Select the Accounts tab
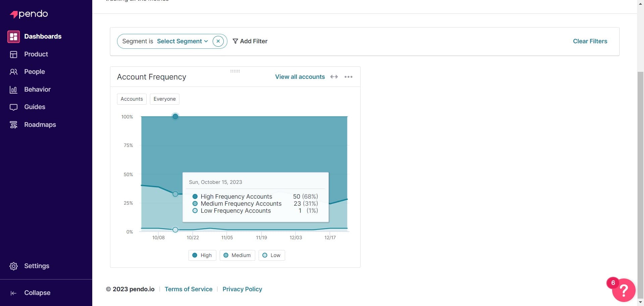The height and width of the screenshot is (306, 644). pos(131,99)
